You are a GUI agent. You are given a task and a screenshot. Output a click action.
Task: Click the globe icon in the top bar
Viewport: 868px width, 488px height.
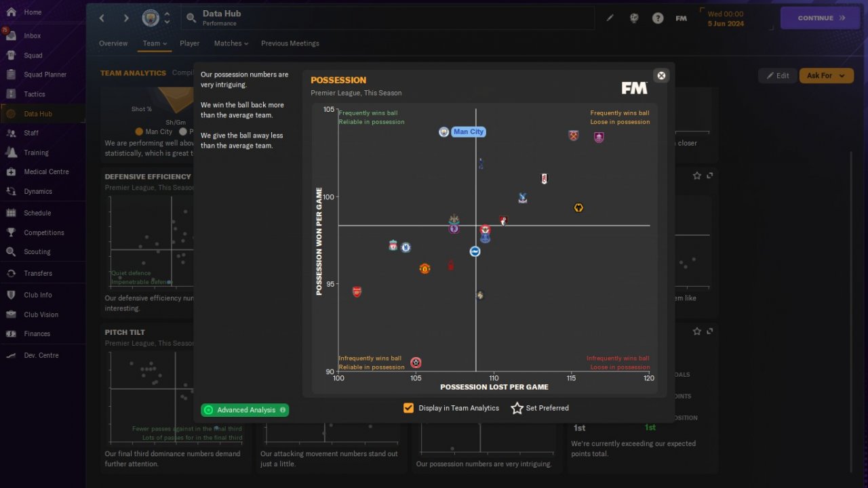point(634,18)
